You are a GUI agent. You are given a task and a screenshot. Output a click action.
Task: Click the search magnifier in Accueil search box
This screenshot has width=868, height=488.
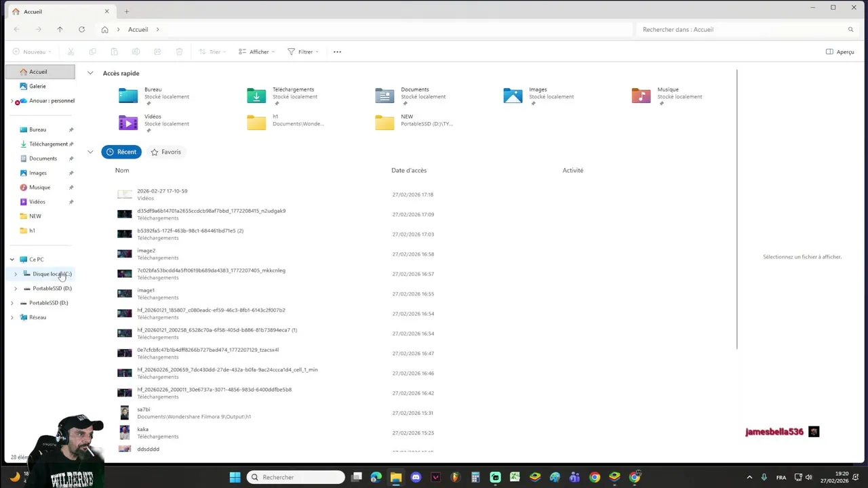click(x=850, y=29)
